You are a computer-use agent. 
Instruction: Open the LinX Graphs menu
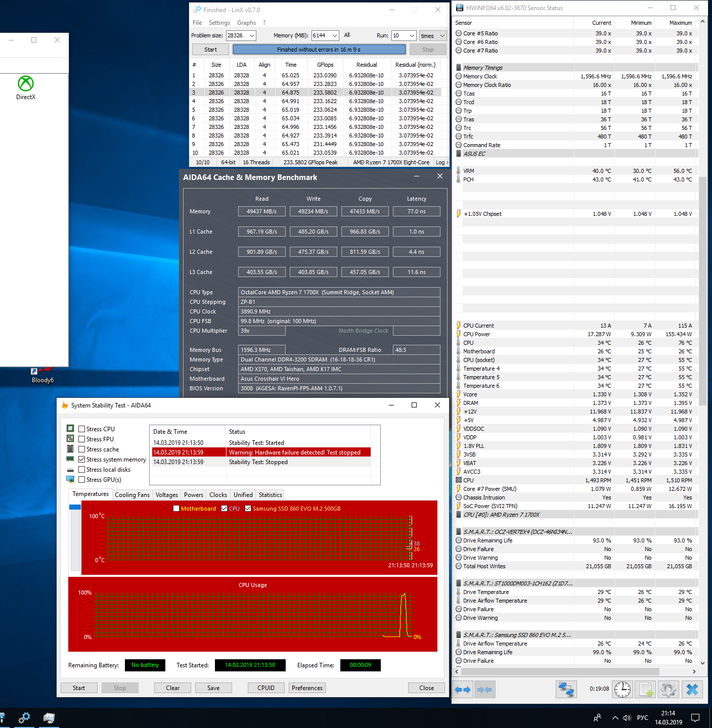click(x=247, y=23)
